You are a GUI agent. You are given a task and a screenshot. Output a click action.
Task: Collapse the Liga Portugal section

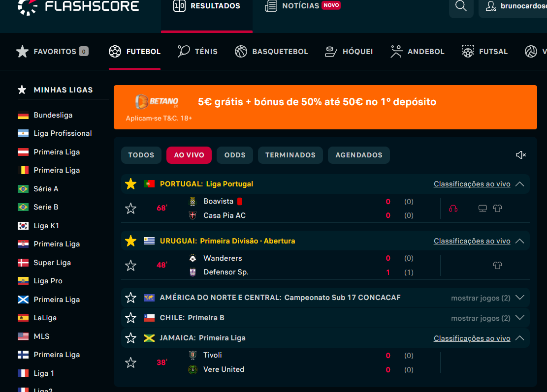[520, 184]
